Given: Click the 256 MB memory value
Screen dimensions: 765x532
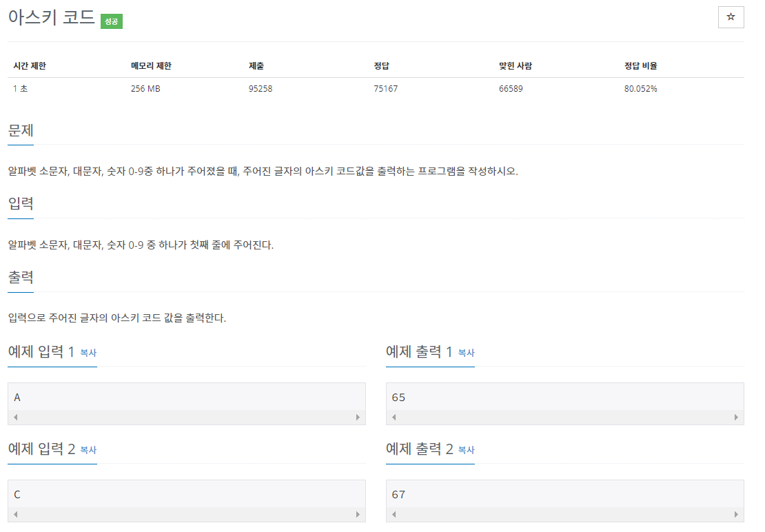Looking at the screenshot, I should [145, 88].
